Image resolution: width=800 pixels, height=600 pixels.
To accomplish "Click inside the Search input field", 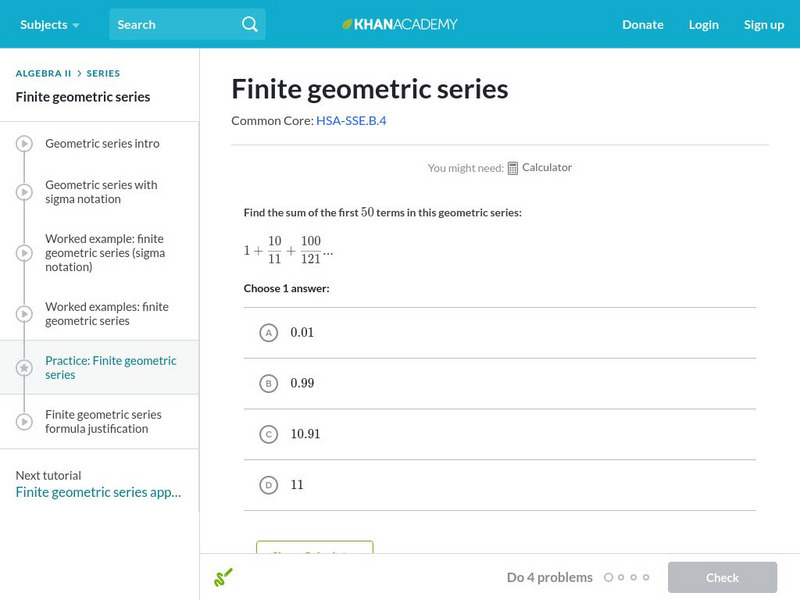I will (172, 24).
